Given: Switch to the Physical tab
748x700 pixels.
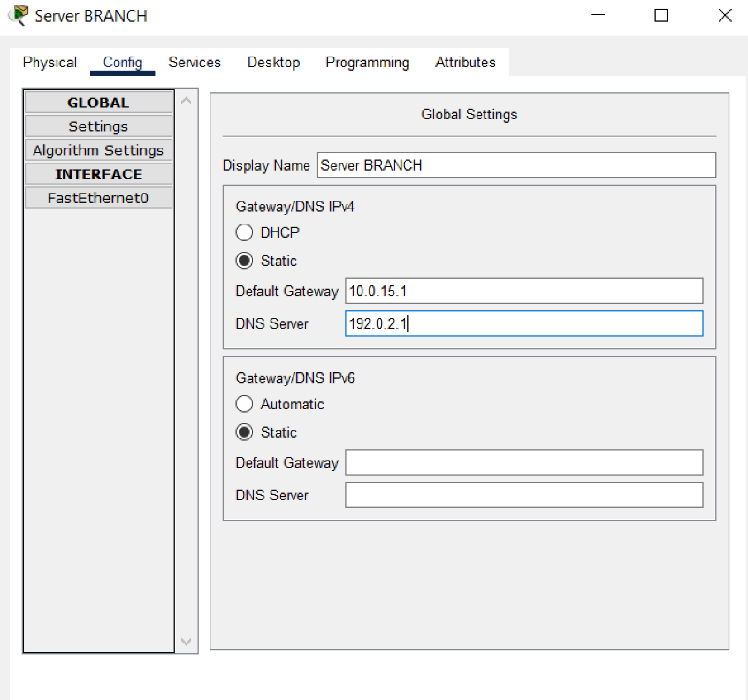Looking at the screenshot, I should pos(50,62).
